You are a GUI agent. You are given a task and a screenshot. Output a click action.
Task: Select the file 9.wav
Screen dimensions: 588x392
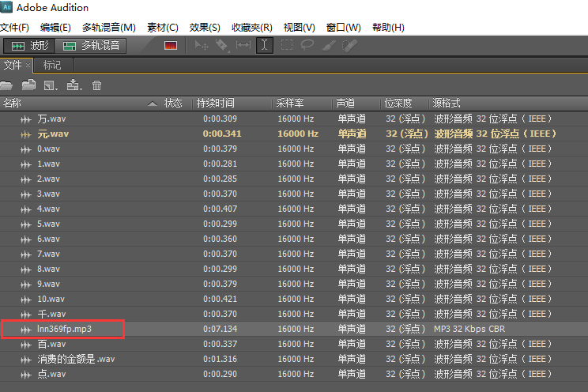coord(294,284)
